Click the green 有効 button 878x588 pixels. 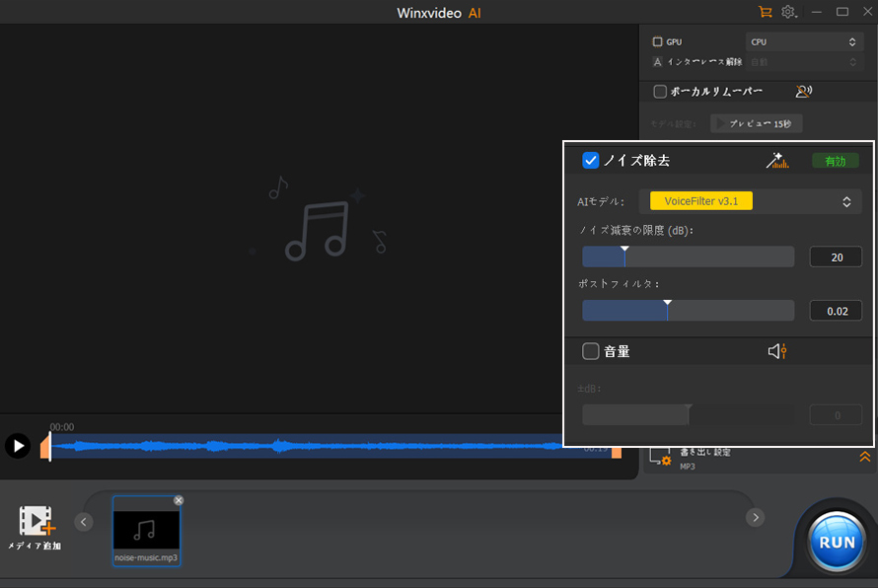[x=835, y=161]
